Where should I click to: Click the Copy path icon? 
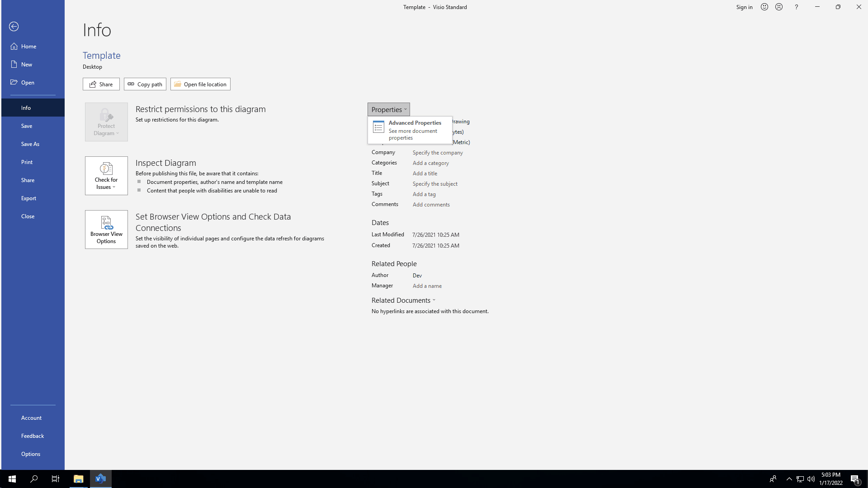point(131,84)
